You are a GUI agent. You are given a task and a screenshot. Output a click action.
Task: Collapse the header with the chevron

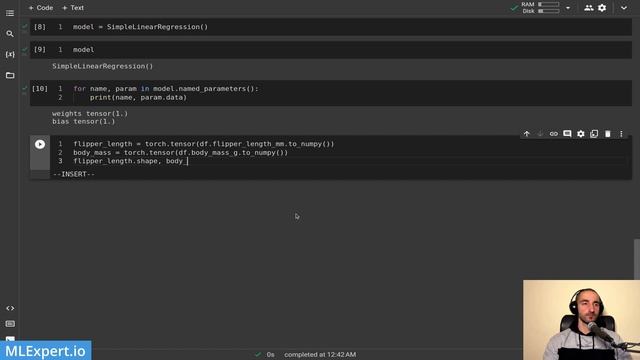pyautogui.click(x=624, y=8)
